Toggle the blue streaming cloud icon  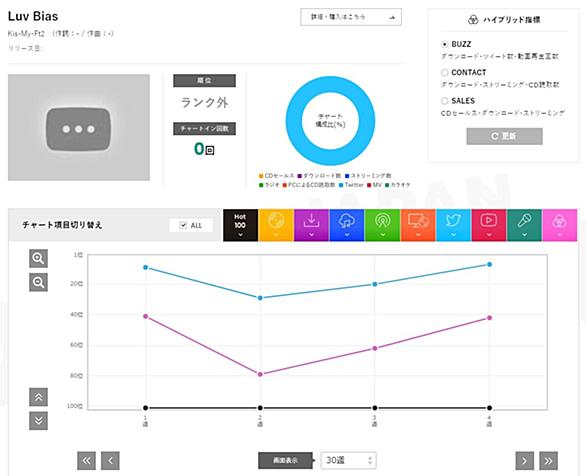point(347,225)
